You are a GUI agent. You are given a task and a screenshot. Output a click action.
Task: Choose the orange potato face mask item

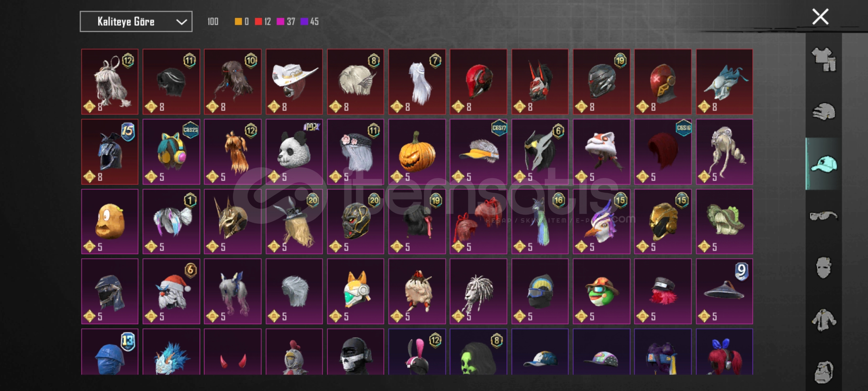coord(110,222)
